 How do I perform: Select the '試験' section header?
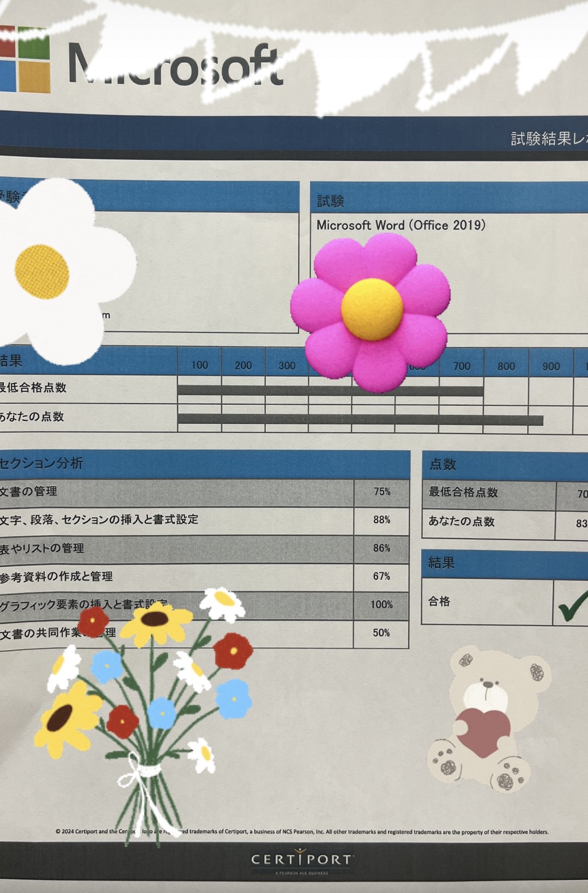pos(331,202)
